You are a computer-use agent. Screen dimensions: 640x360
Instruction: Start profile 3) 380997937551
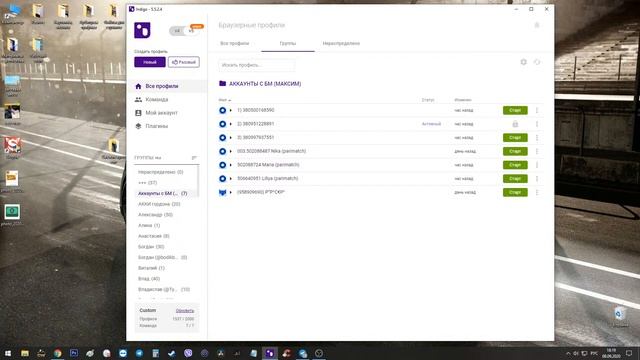515,138
